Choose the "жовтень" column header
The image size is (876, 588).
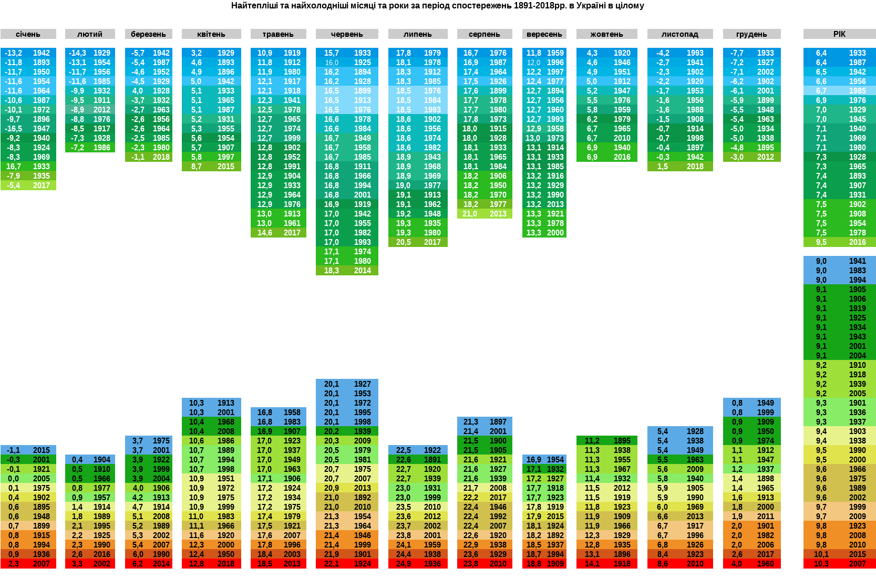click(606, 34)
